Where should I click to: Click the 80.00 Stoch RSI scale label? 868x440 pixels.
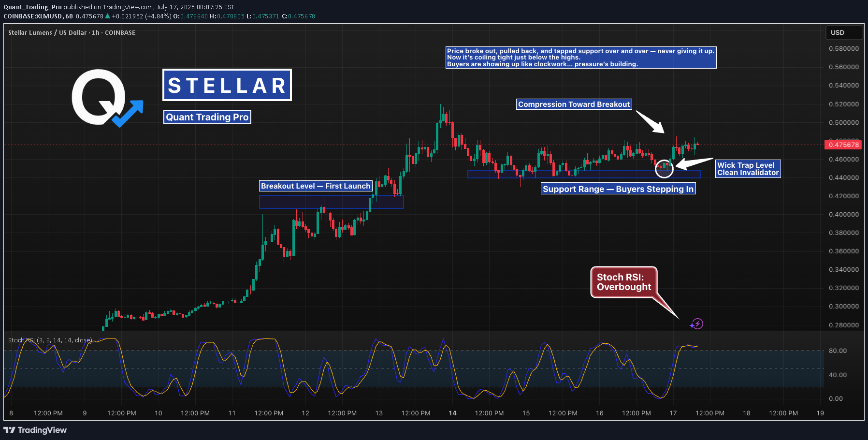pos(838,351)
